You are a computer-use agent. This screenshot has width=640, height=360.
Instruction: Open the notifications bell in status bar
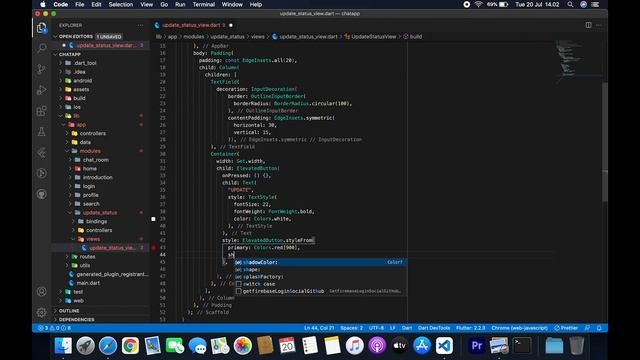(599, 328)
